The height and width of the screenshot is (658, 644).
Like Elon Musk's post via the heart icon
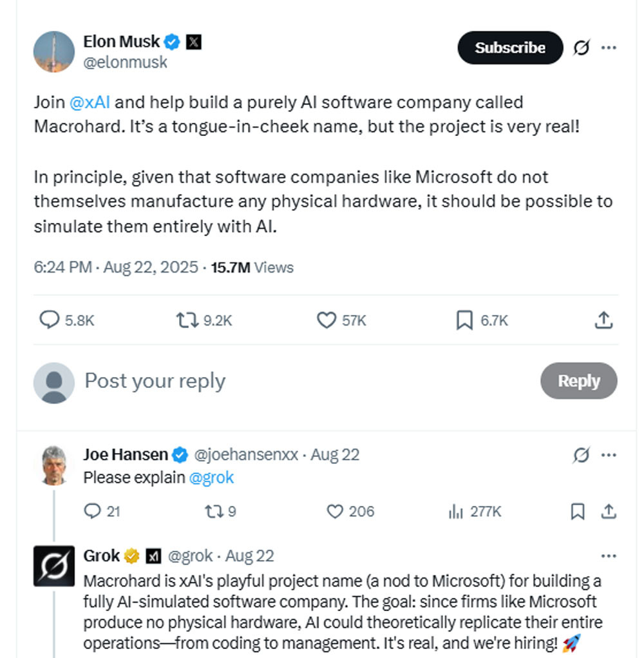point(326,319)
